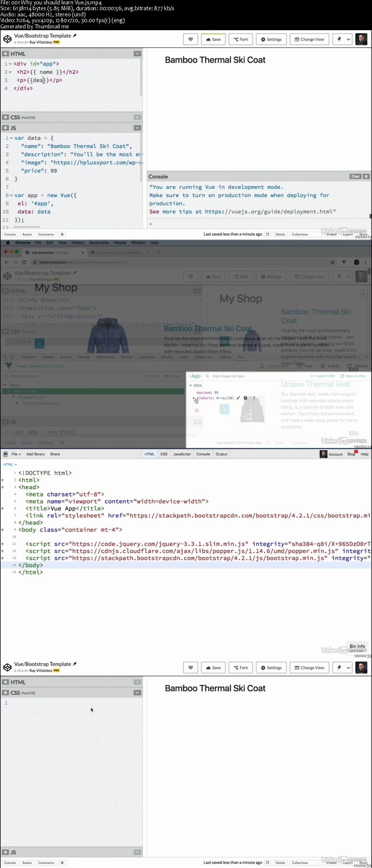Click the CodePen logo in the top frame
This screenshot has width=372, height=868.
(x=7, y=39)
